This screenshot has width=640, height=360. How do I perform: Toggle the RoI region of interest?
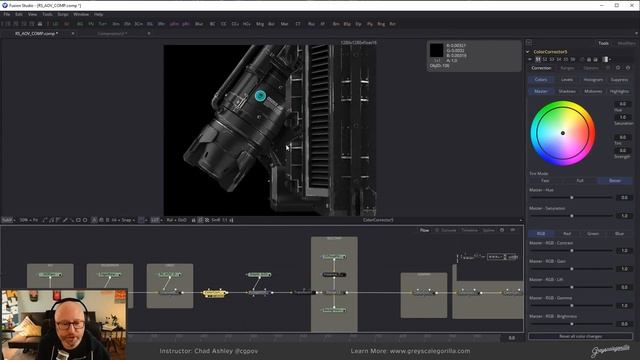170,220
